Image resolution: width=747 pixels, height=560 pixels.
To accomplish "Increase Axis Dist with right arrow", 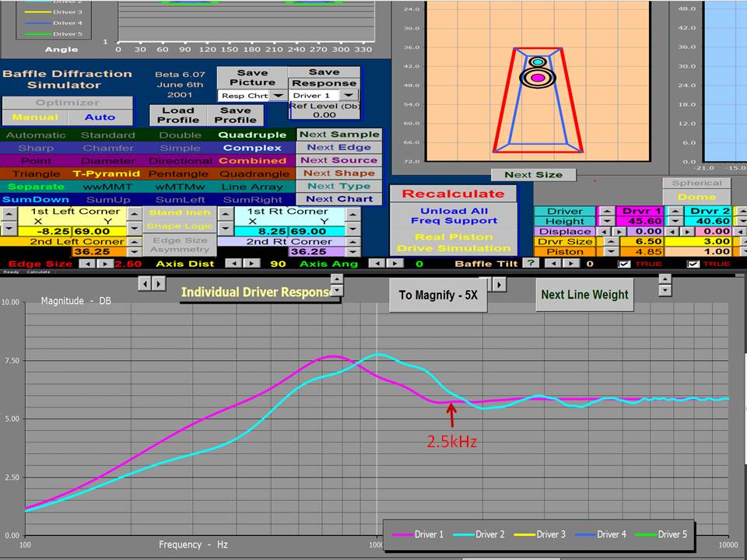I will (251, 264).
